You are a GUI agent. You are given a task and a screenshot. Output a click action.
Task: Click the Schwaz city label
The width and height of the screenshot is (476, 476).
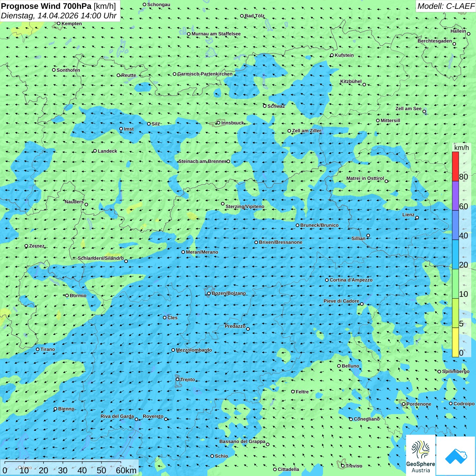pyautogui.click(x=276, y=106)
